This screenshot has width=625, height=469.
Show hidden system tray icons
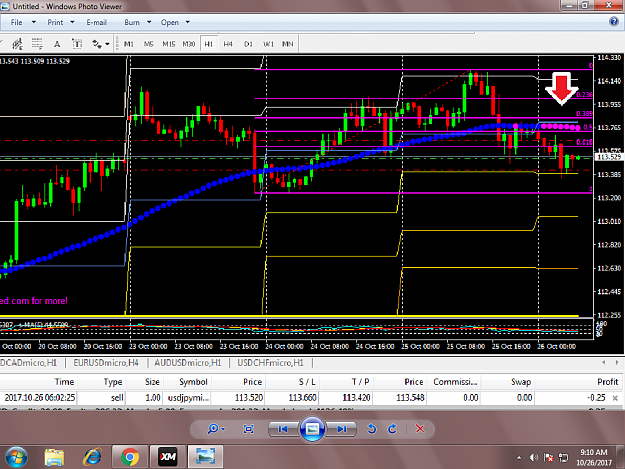click(x=519, y=458)
